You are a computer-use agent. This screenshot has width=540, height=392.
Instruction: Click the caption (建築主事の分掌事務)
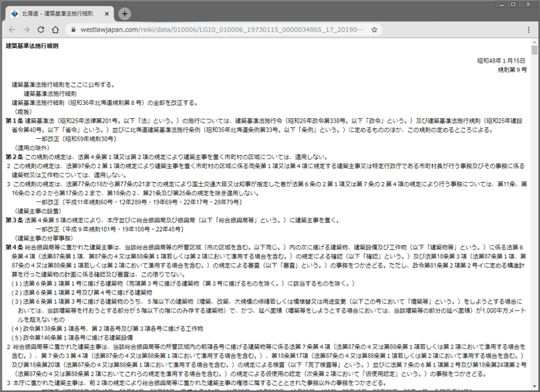click(x=44, y=238)
